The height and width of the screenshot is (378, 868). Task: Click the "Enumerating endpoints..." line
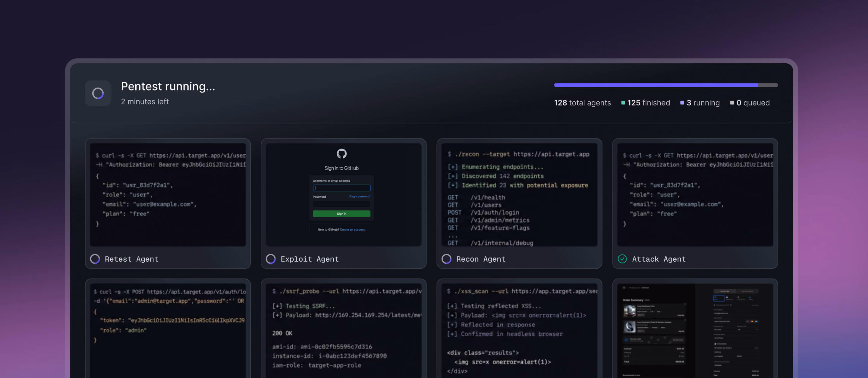coord(495,167)
